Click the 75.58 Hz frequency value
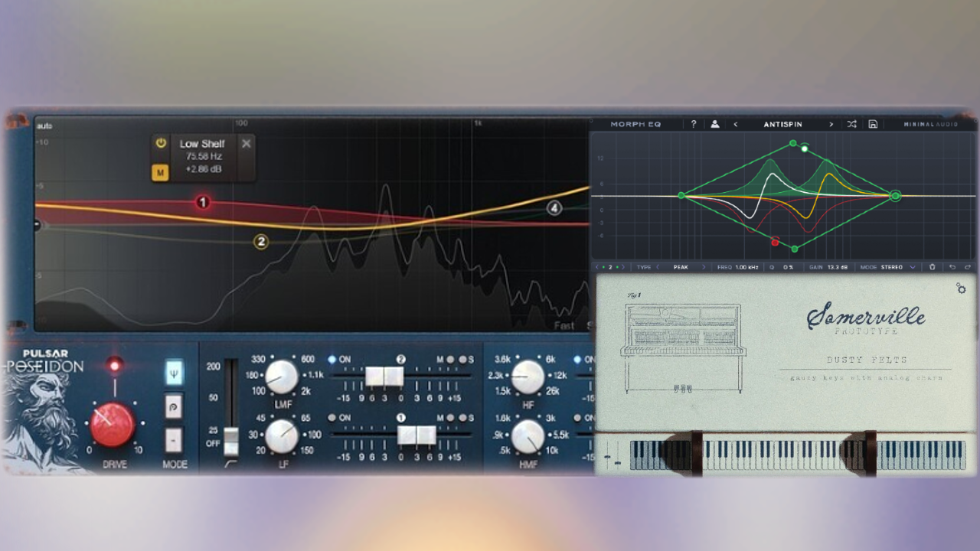This screenshot has width=980, height=551. click(x=202, y=156)
